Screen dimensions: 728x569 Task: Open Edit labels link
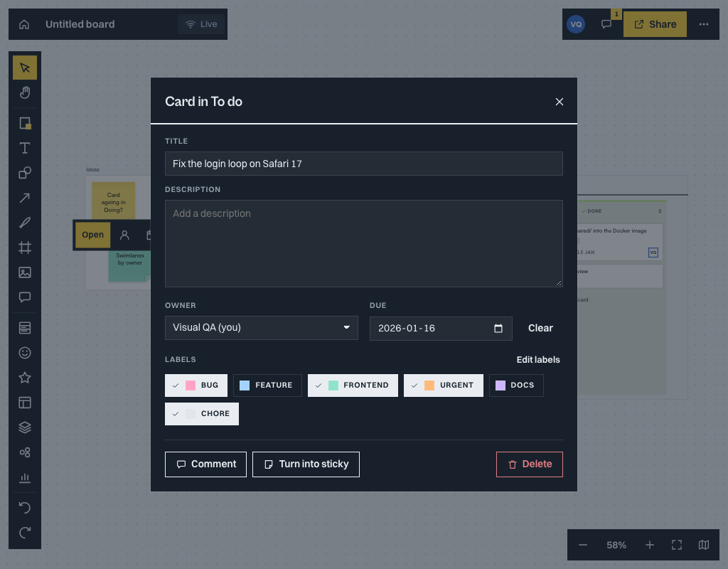[x=538, y=360]
